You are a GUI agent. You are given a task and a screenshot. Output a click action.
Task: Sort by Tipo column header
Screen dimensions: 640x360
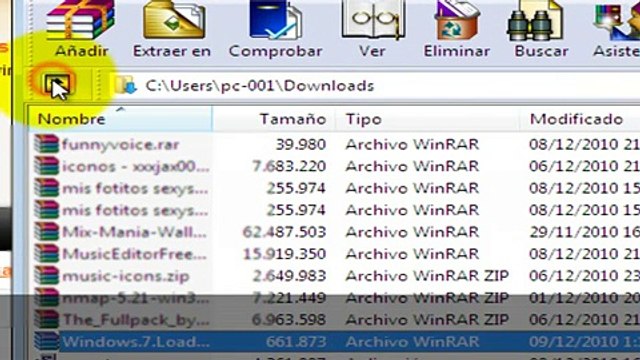tap(427, 119)
